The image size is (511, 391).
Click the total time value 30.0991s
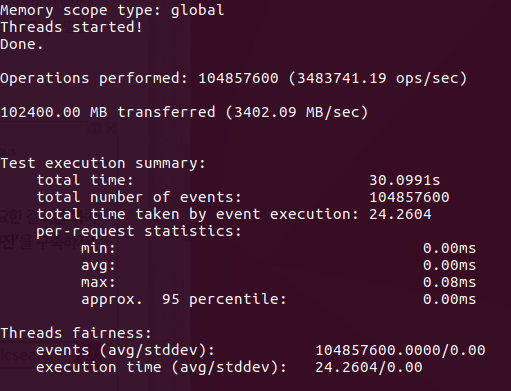click(x=404, y=180)
